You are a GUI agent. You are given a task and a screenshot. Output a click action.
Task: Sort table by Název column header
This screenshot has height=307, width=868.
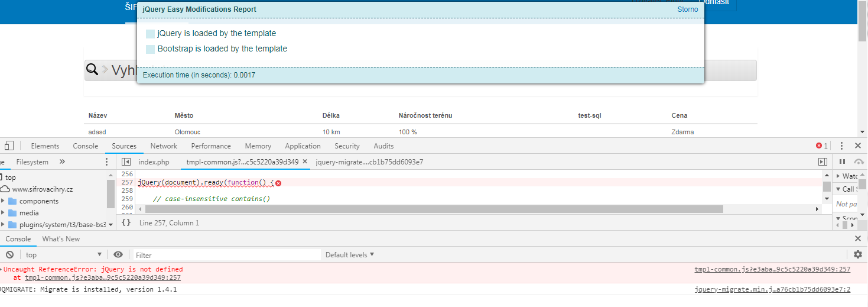97,115
